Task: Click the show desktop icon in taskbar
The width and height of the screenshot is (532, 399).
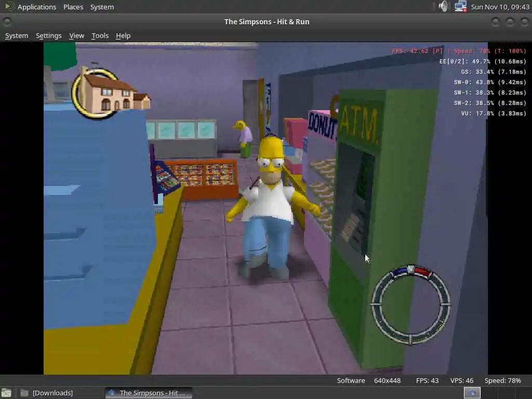Action: click(x=6, y=393)
